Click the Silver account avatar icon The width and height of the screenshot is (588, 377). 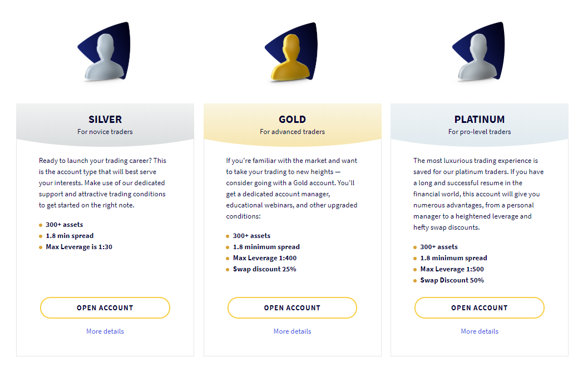[105, 52]
